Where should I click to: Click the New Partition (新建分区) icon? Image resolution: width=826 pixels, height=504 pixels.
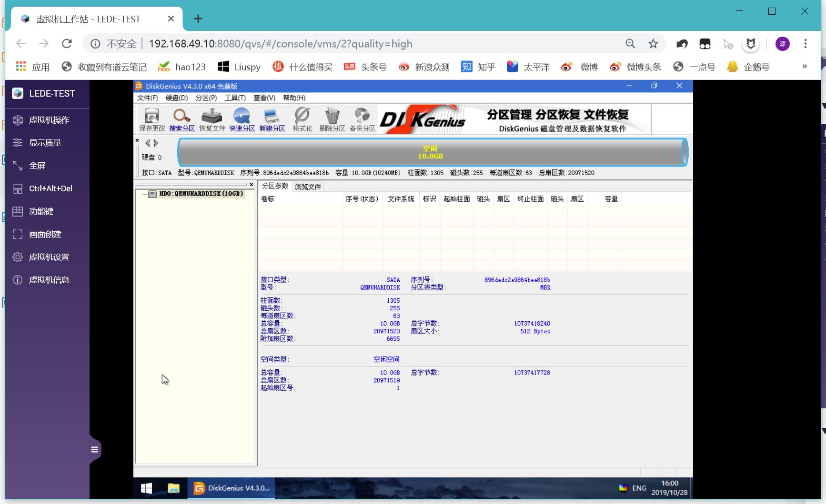click(272, 119)
